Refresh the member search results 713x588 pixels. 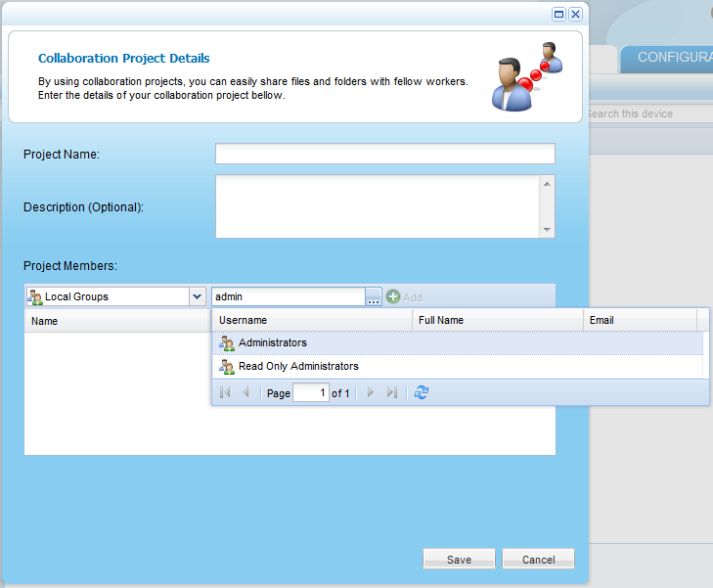422,392
